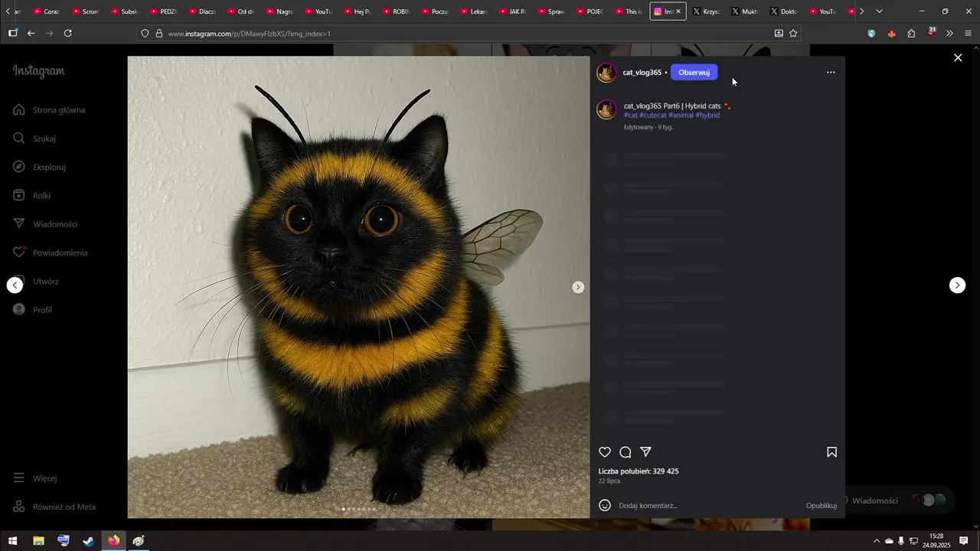Open tracking protection shield icon
Image resolution: width=980 pixels, height=551 pixels.
(x=145, y=34)
